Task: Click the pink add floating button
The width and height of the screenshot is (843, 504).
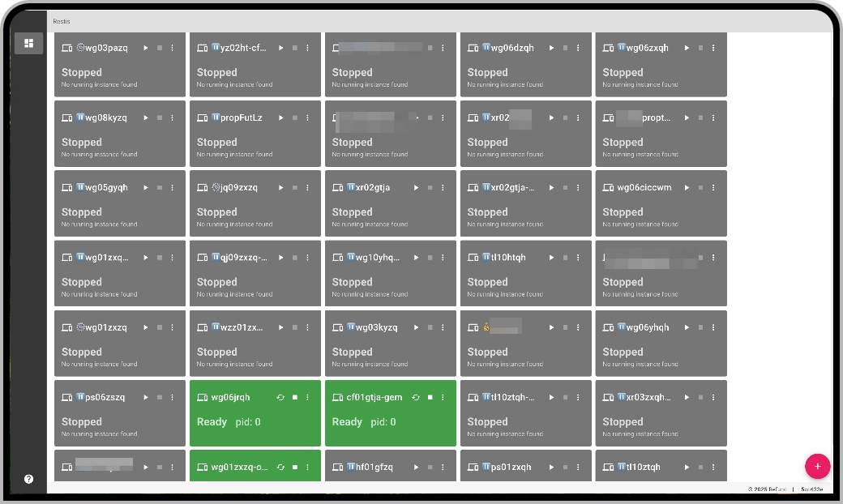Action: tap(817, 466)
